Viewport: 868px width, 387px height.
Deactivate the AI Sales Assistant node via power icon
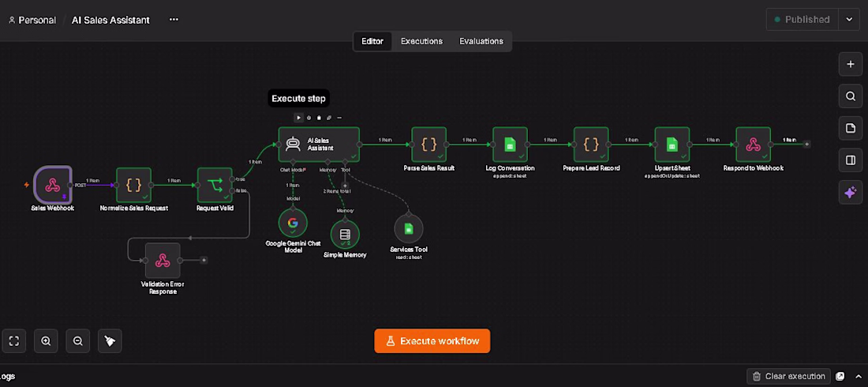pyautogui.click(x=309, y=118)
